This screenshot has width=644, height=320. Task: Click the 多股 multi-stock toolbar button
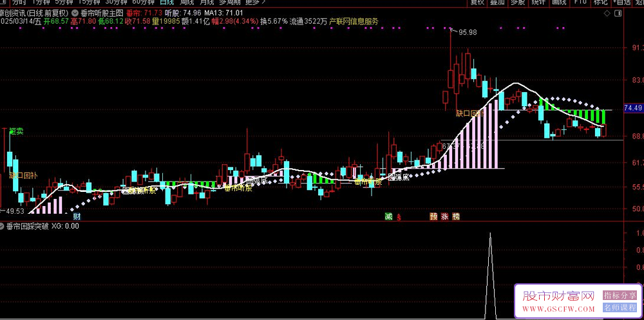tap(518, 2)
